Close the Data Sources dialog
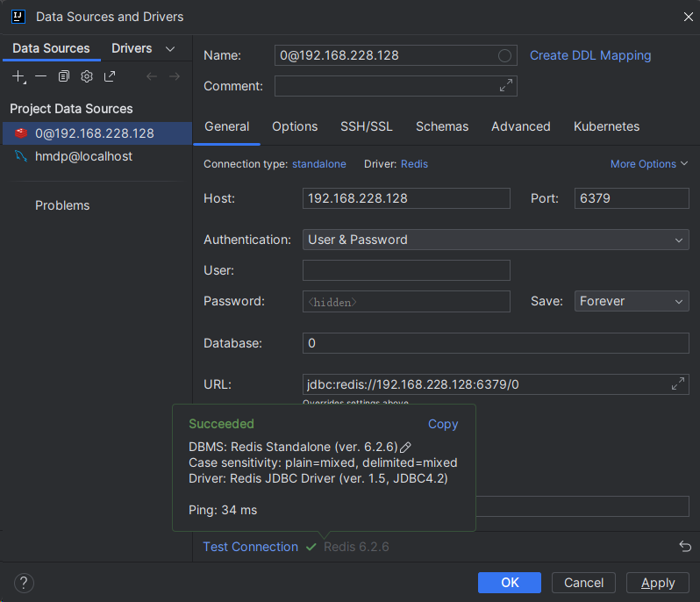 point(688,17)
